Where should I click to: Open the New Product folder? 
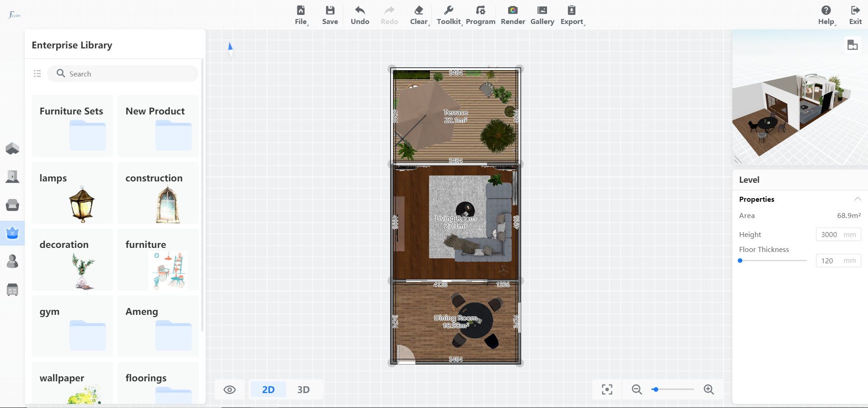(158, 126)
